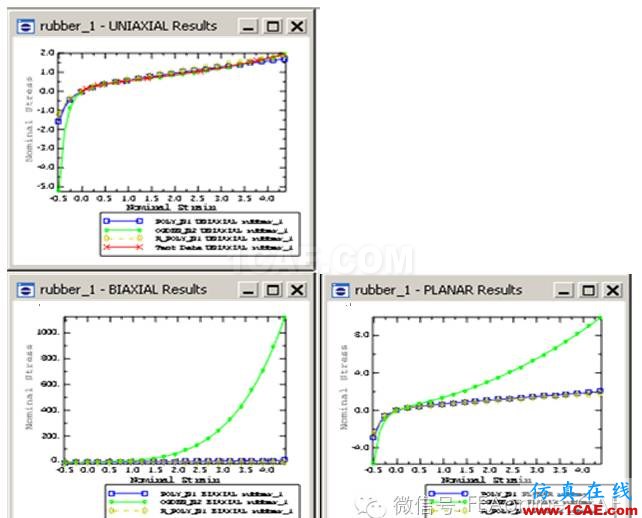
Task: Click the PLANAR Results window system icon
Action: pos(340,291)
